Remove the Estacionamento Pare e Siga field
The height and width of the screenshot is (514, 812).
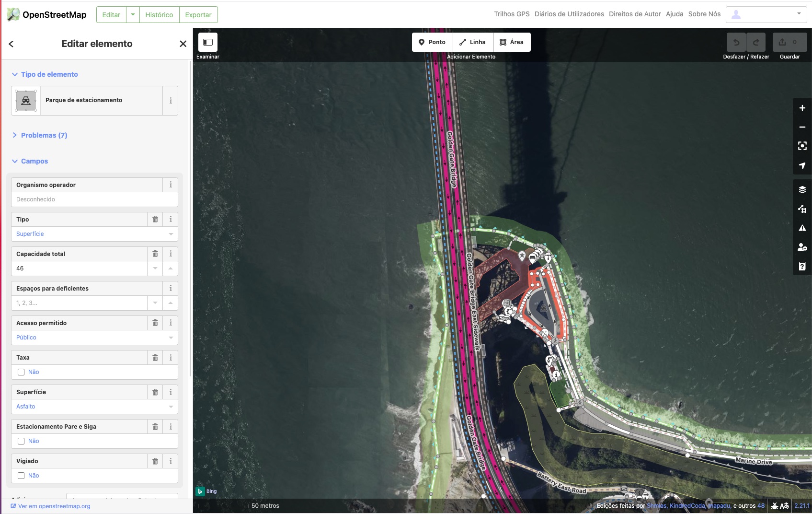pos(155,426)
